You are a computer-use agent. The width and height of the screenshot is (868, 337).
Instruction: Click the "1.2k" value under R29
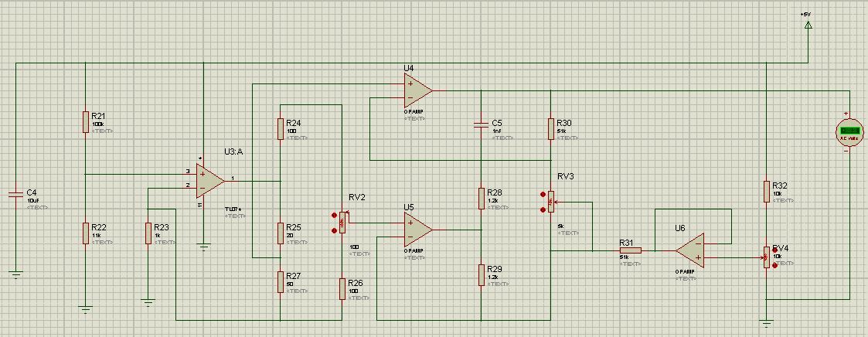tap(494, 277)
